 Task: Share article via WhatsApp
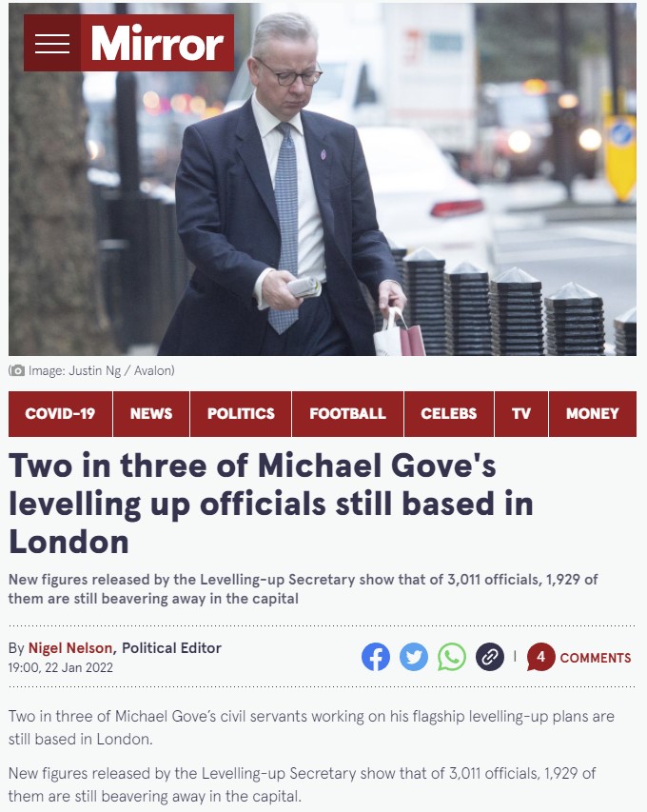452,657
